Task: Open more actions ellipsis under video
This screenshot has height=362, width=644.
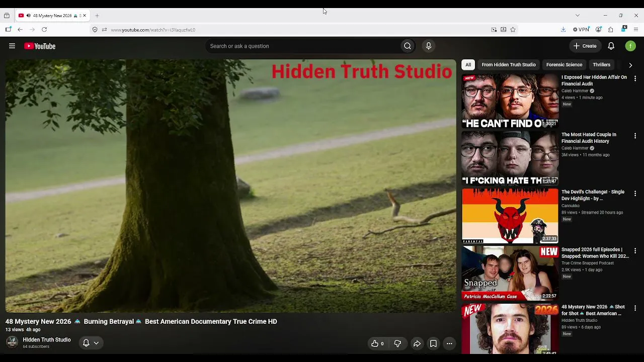Action: (x=449, y=344)
